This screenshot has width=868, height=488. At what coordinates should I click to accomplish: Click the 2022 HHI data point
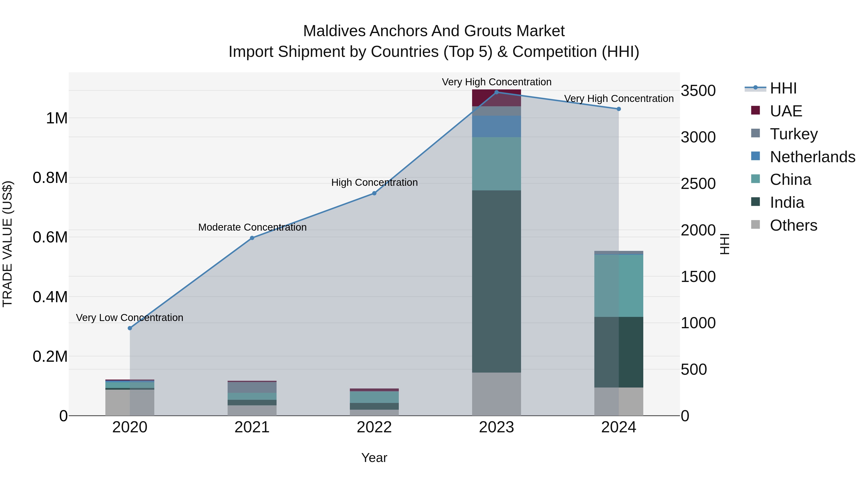pyautogui.click(x=374, y=193)
